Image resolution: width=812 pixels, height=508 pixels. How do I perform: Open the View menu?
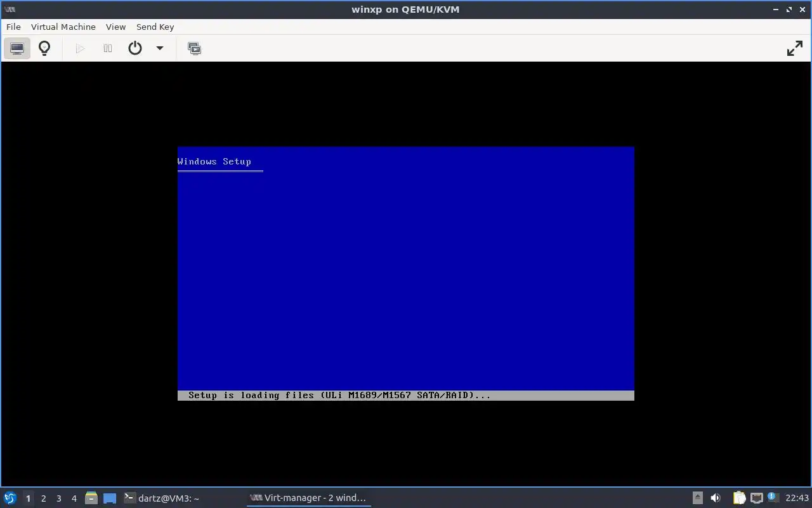tap(115, 27)
